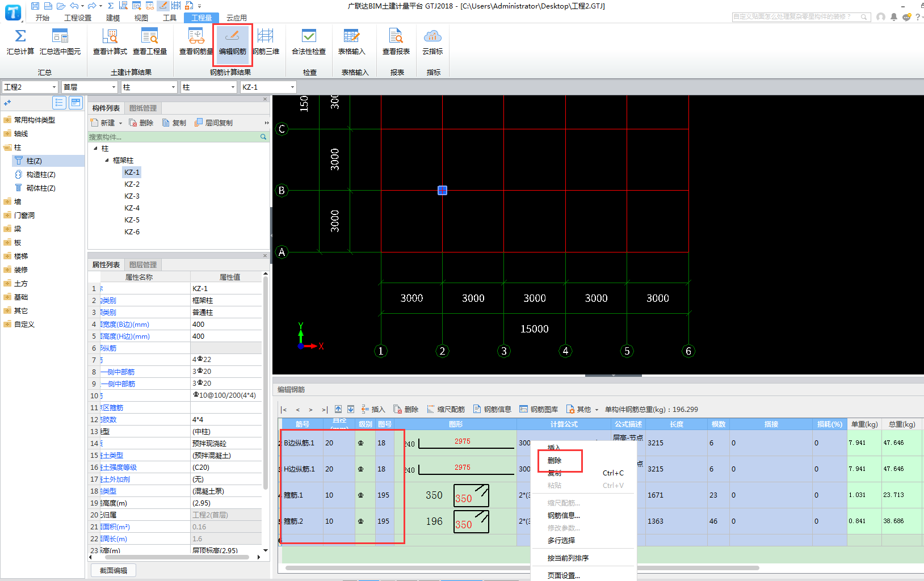Expand the 梁 category in the navigation tree
924x581 pixels.
click(x=7, y=229)
